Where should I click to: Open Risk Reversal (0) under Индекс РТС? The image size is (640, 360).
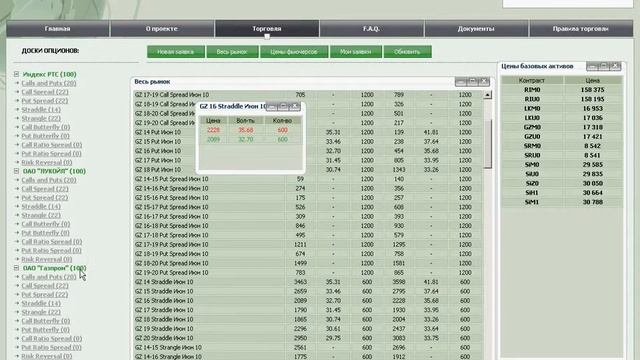[x=47, y=162]
